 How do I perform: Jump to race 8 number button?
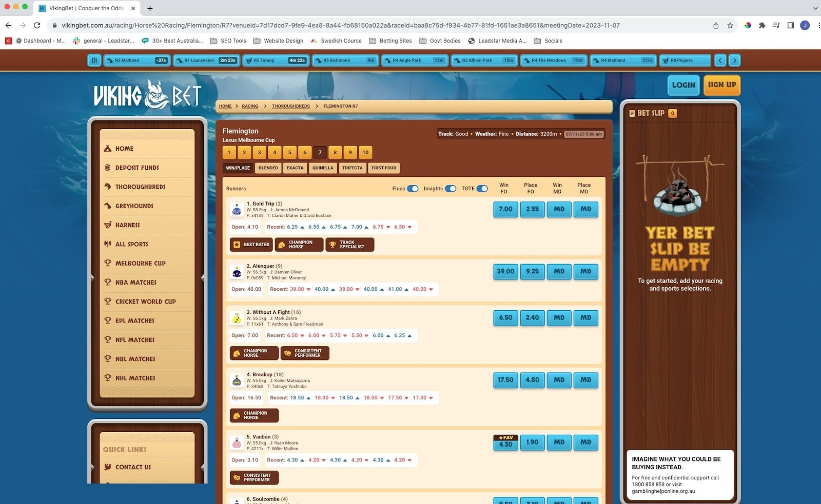(335, 152)
